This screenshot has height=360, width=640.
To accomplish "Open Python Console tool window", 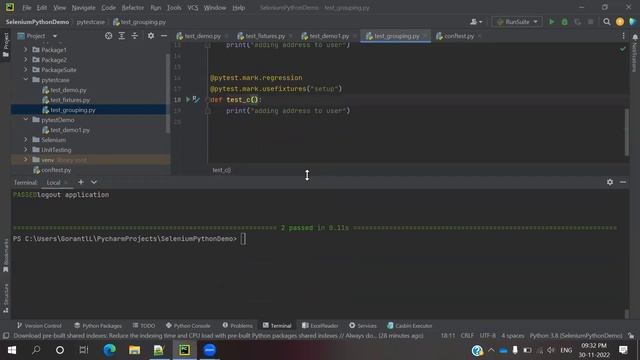I will click(x=188, y=325).
